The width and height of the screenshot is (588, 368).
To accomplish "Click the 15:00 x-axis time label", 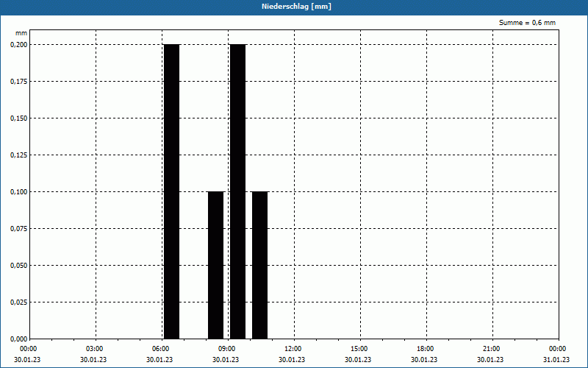I will (359, 349).
